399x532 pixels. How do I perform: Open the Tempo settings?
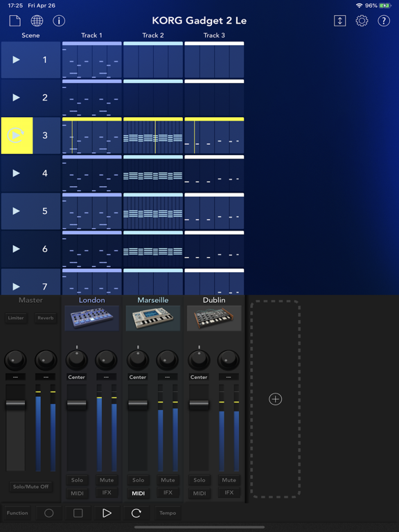(168, 513)
